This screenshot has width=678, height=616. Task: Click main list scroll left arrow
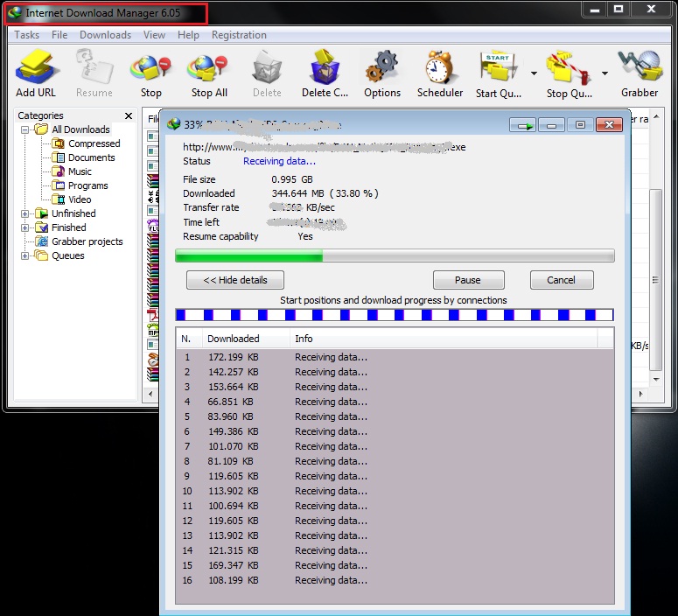150,394
